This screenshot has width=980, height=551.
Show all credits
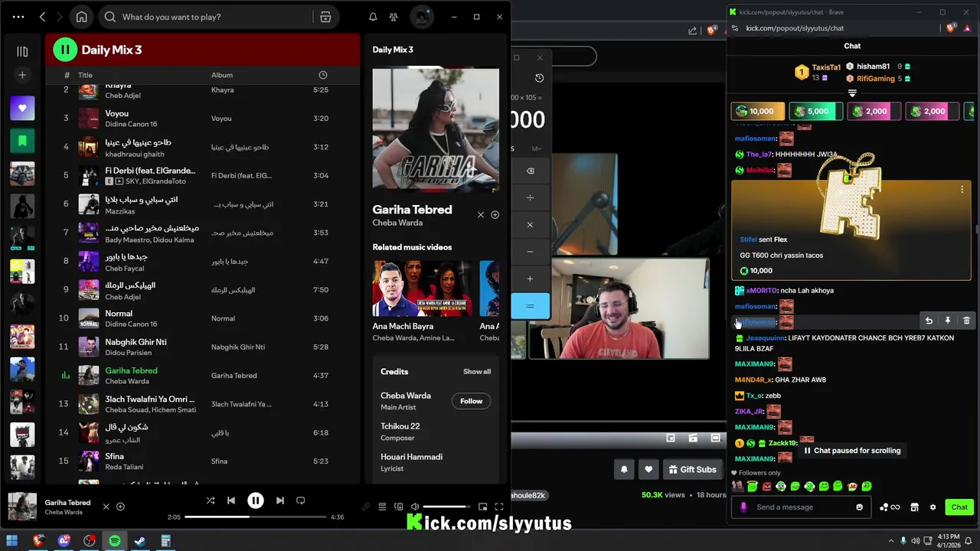pyautogui.click(x=477, y=372)
